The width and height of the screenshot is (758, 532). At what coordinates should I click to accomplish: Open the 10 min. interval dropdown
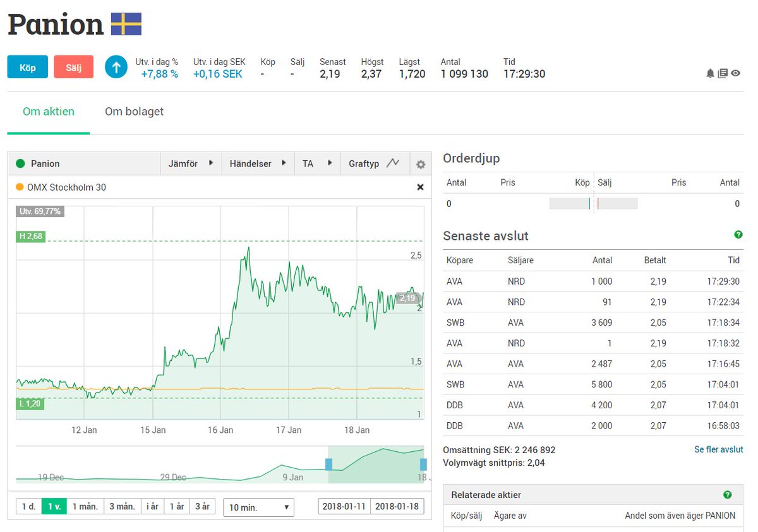(259, 507)
